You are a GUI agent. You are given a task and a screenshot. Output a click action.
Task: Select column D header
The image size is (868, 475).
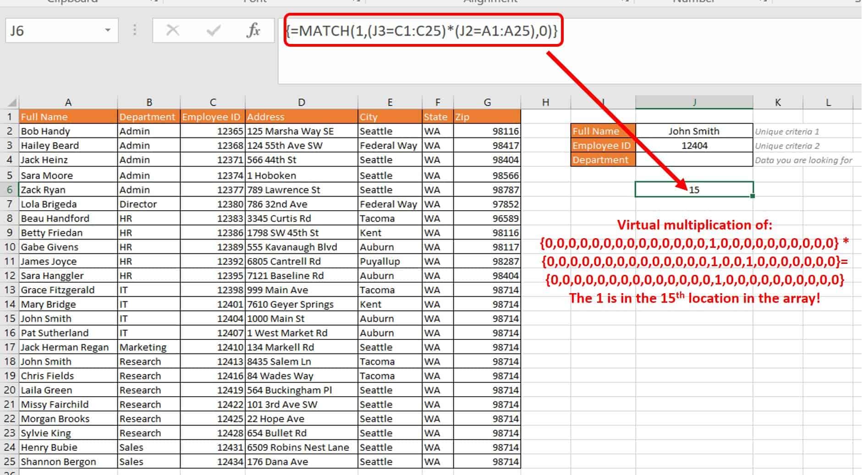[301, 102]
